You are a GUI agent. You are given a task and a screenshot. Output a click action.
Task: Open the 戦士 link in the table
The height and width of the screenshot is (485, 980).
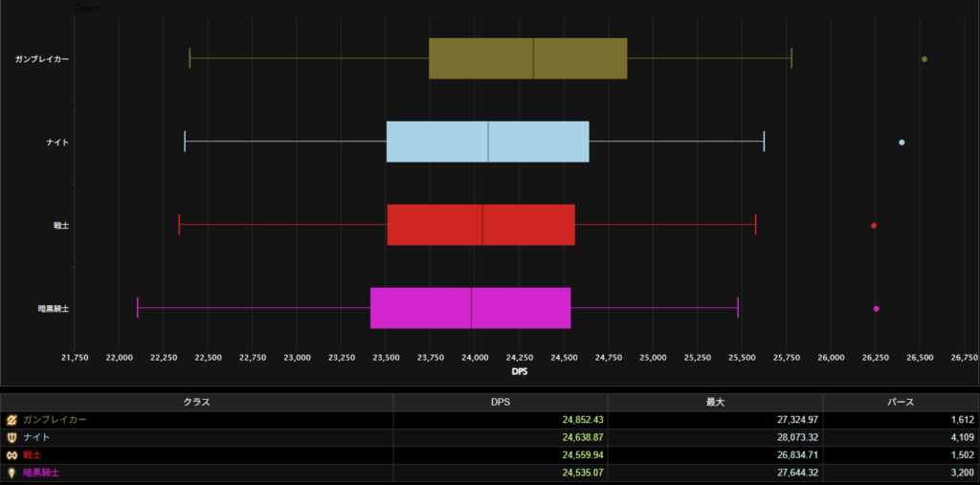click(x=33, y=454)
